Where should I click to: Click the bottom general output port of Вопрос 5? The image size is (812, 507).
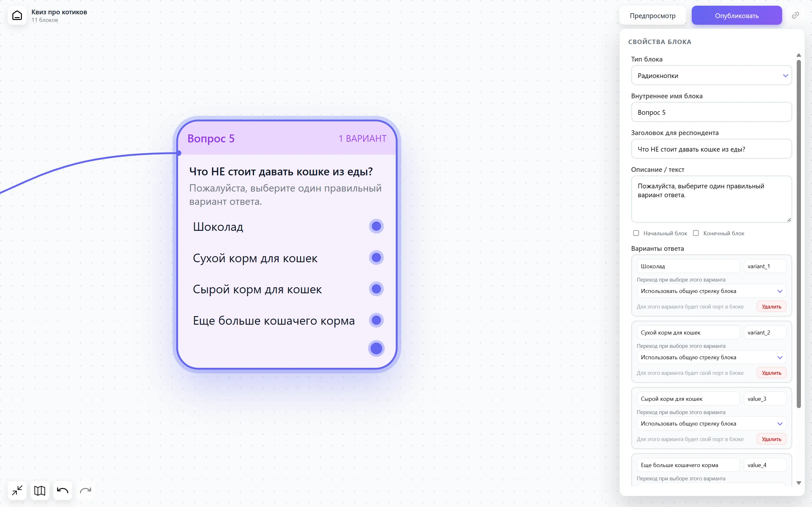point(376,348)
